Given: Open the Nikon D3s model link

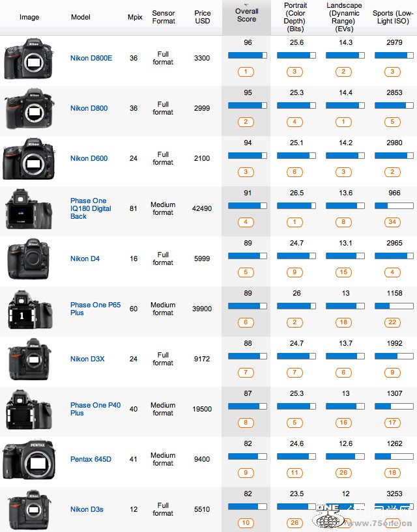Looking at the screenshot, I should tap(87, 510).
